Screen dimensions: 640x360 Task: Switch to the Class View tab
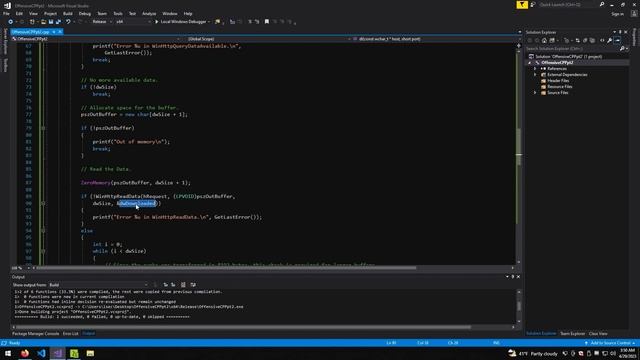(x=598, y=334)
